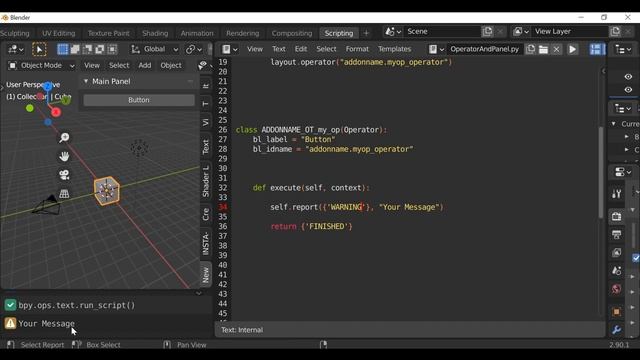
Task: Switch to the Animation workspace tab
Action: (197, 33)
